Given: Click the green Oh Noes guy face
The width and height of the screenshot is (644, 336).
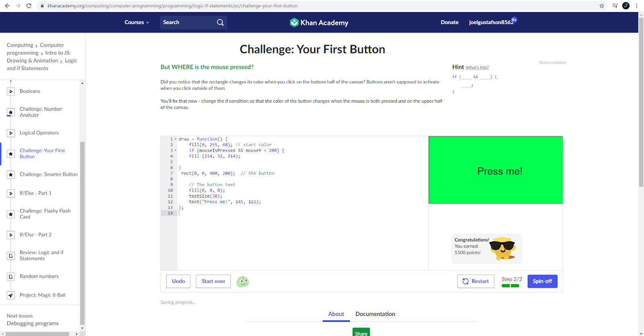Looking at the screenshot, I should pos(242,282).
